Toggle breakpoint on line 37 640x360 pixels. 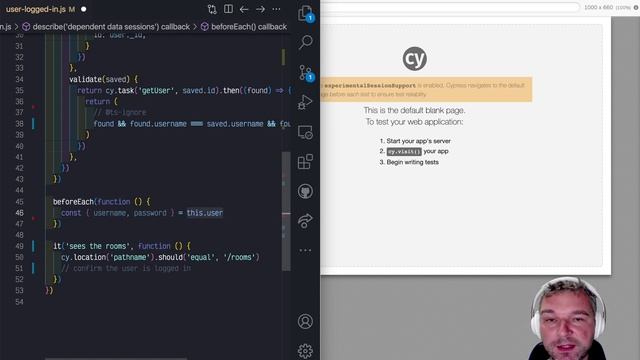(x=34, y=107)
